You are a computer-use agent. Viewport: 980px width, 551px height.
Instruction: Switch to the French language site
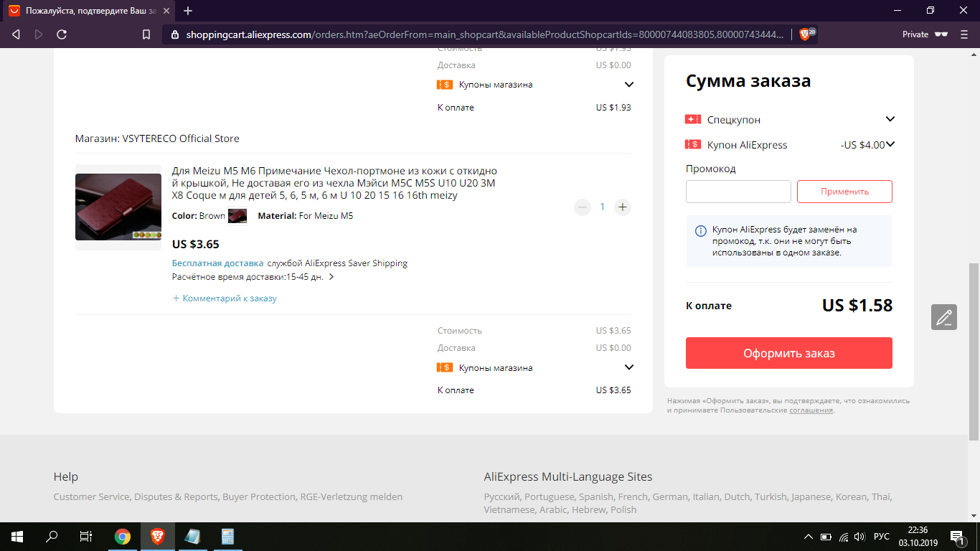click(633, 496)
